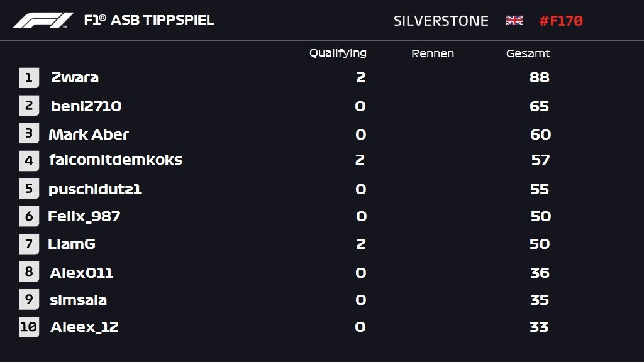Image resolution: width=644 pixels, height=362 pixels.
Task: Select the Mark Aber row name
Action: [x=89, y=134]
